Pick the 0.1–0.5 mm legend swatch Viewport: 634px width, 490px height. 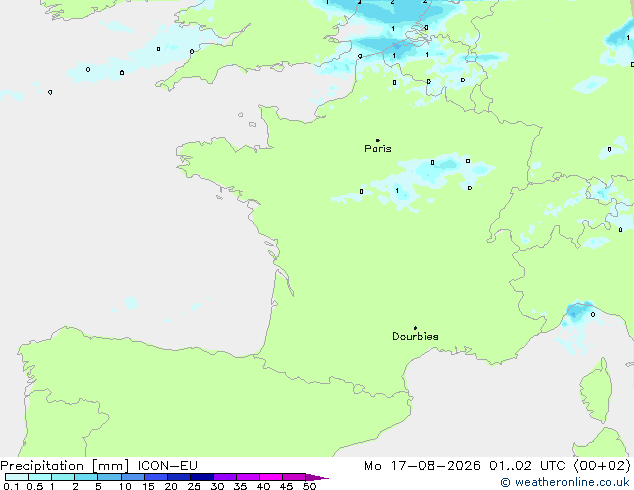point(17,477)
